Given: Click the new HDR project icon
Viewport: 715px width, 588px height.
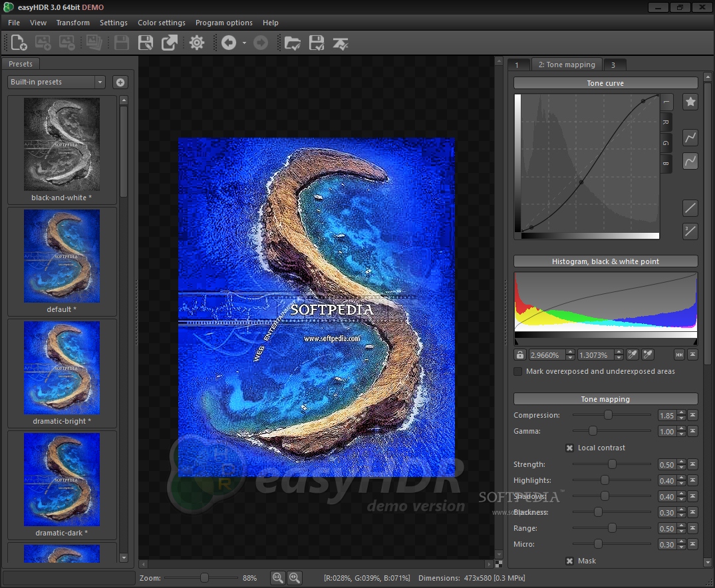Looking at the screenshot, I should tap(19, 43).
